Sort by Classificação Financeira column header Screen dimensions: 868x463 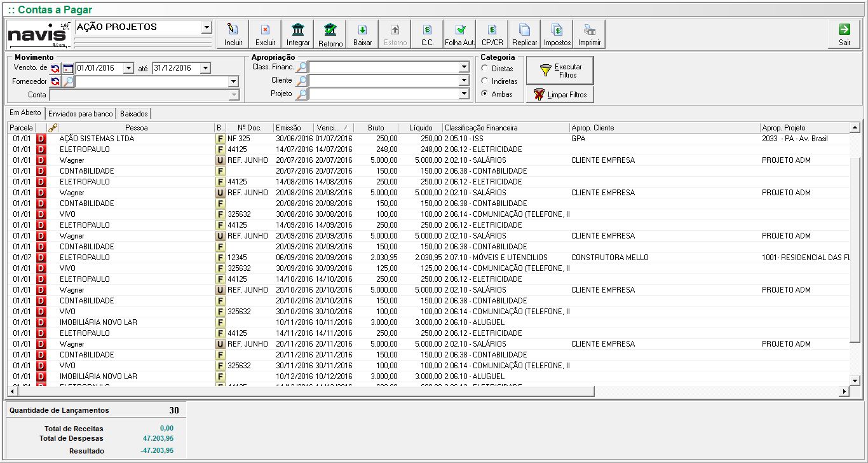pyautogui.click(x=506, y=128)
